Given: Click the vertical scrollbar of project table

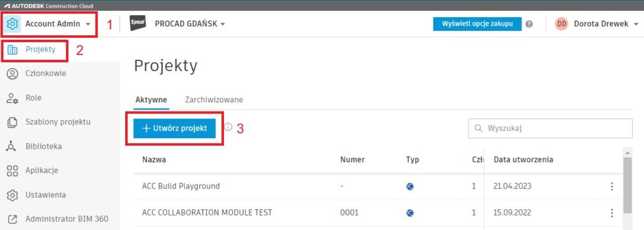Looking at the screenshot, I should 627,185.
